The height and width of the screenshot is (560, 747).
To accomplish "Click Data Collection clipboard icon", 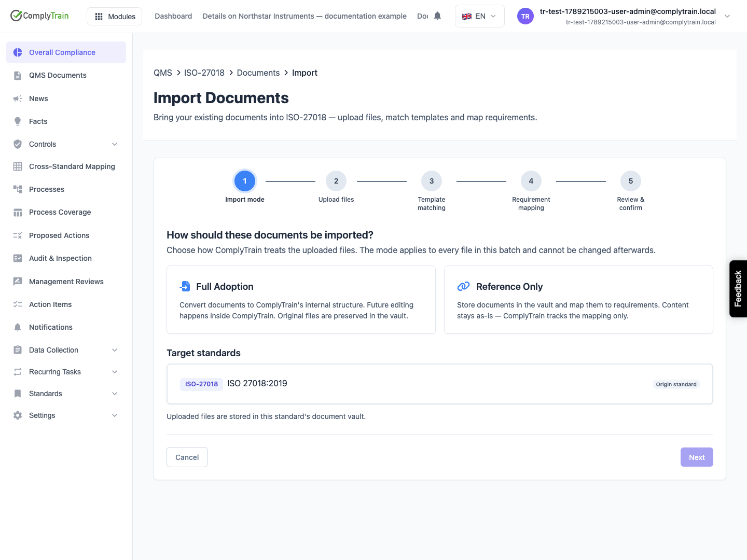I will coord(18,350).
